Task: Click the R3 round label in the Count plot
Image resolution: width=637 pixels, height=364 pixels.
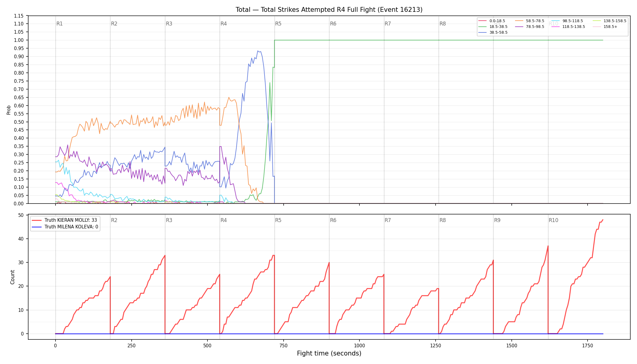Action: pos(169,220)
